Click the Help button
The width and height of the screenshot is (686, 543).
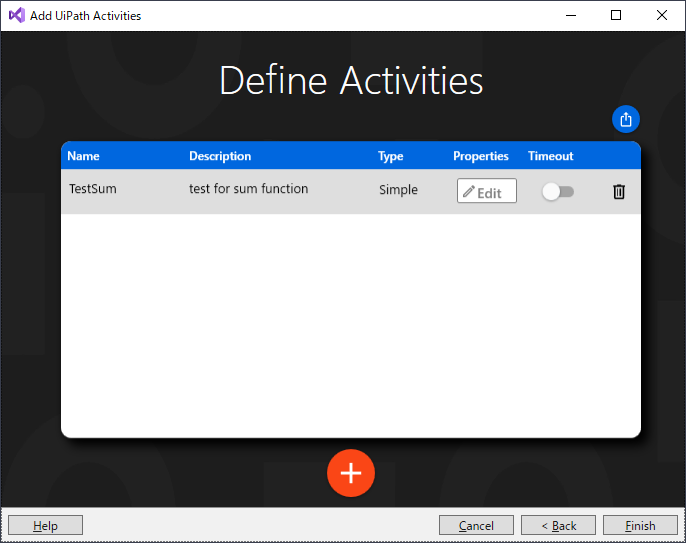[x=46, y=525]
